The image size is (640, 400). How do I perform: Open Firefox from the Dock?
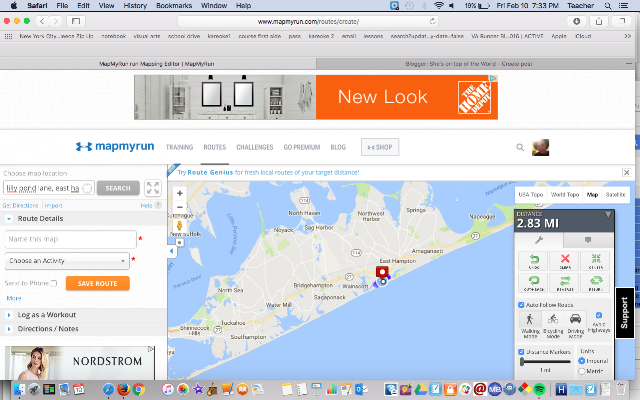pyautogui.click(x=123, y=389)
